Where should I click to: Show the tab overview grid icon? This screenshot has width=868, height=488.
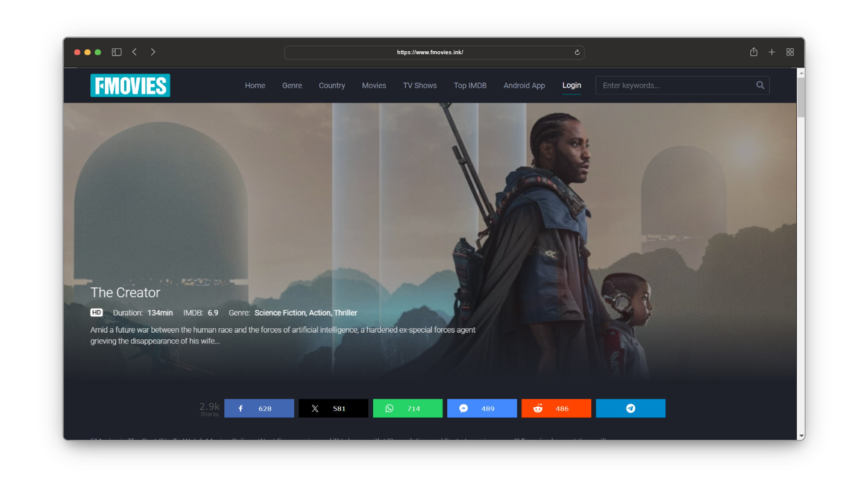click(x=790, y=52)
